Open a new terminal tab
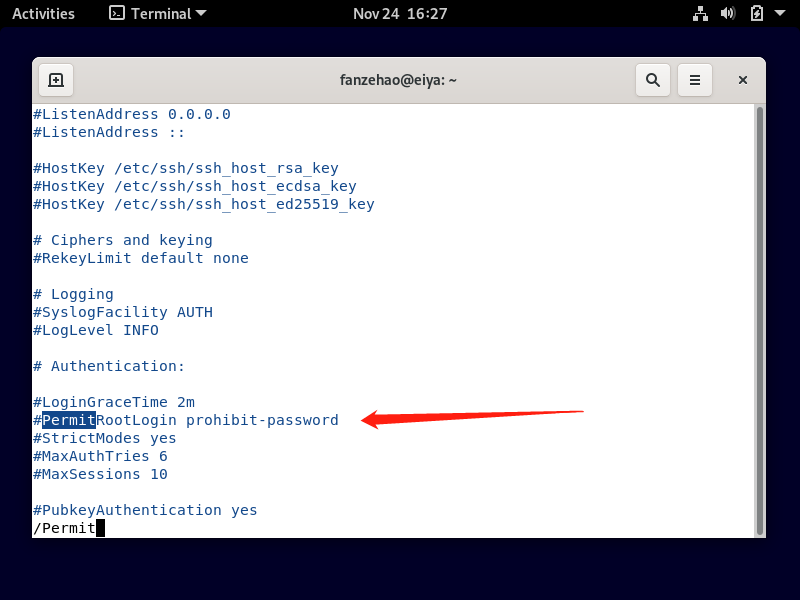This screenshot has width=800, height=600. [x=56, y=80]
